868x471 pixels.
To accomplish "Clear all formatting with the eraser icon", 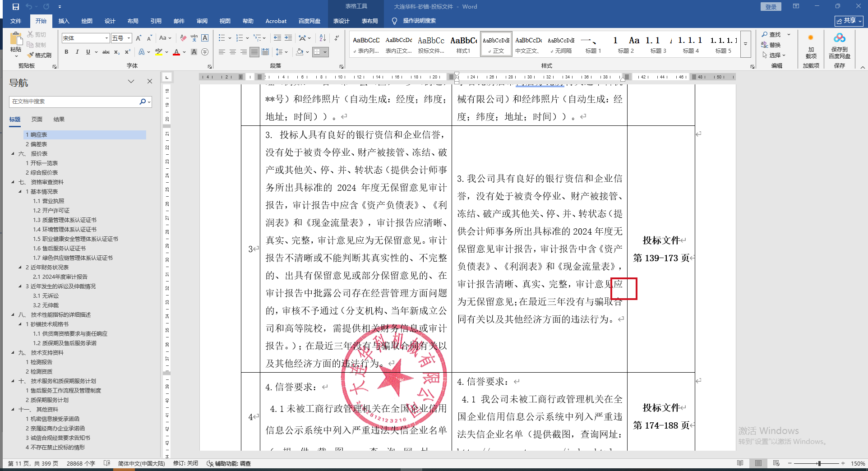I will [183, 38].
